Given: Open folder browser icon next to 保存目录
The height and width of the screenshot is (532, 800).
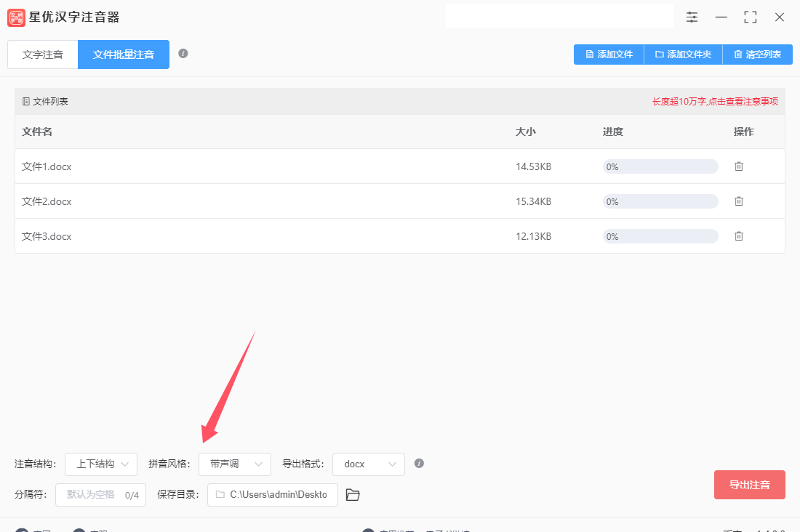Looking at the screenshot, I should [x=353, y=494].
